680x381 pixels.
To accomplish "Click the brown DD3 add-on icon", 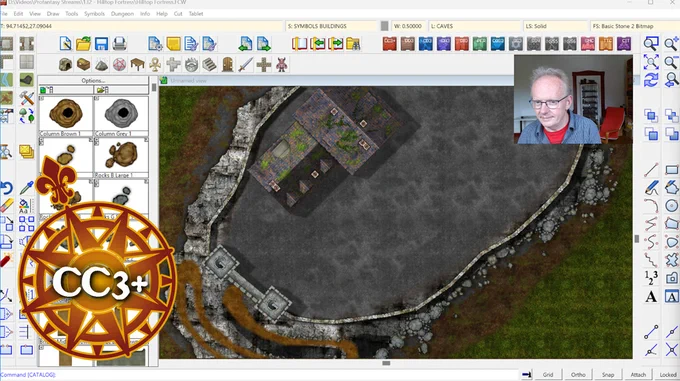I will coord(408,44).
